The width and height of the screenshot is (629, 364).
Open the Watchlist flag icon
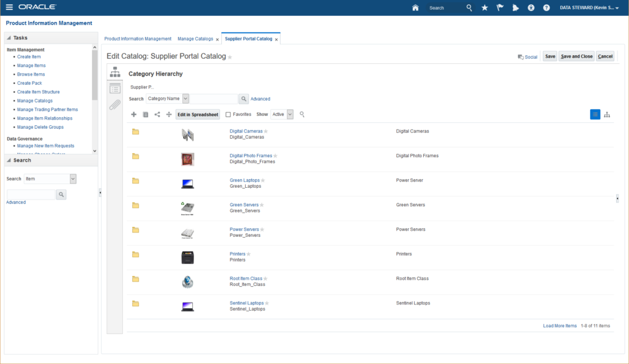point(500,7)
